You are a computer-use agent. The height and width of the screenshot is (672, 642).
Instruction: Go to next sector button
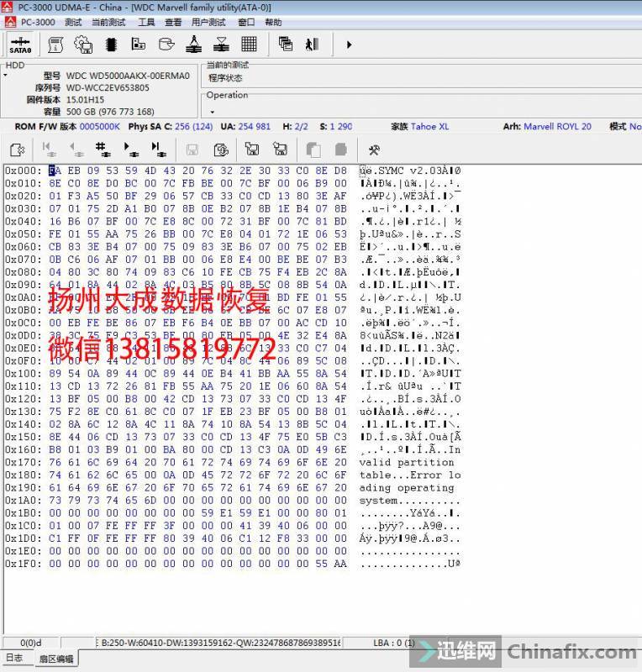(x=130, y=150)
